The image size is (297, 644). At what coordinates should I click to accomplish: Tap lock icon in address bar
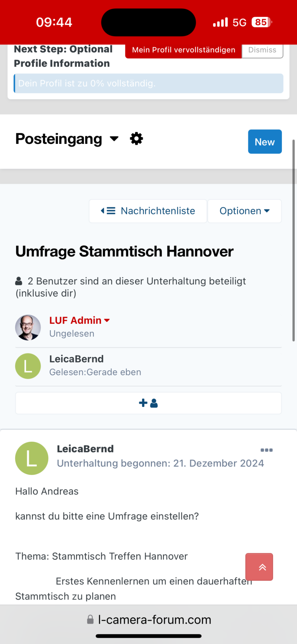[90, 620]
